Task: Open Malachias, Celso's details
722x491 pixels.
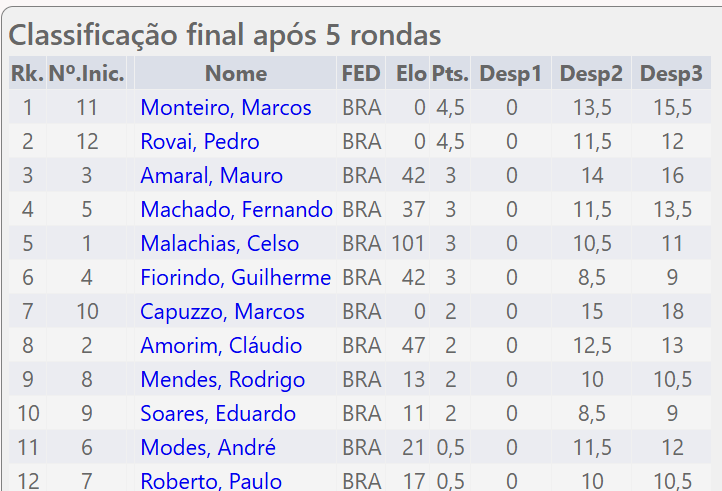Action: coord(219,244)
